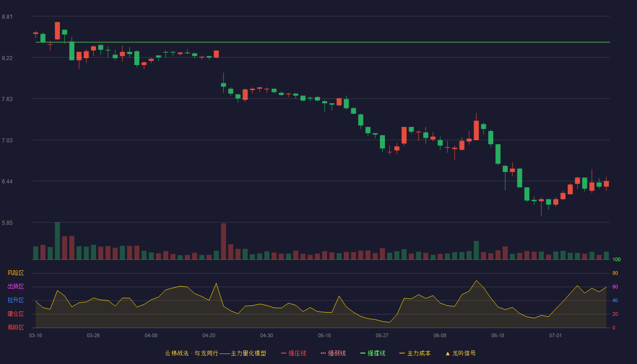Click the 04-30 date label
This screenshot has height=364, width=637.
(267, 335)
